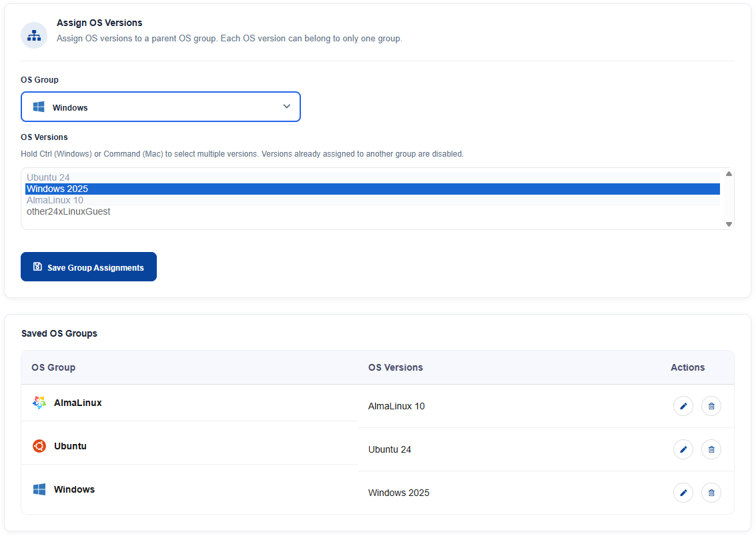The height and width of the screenshot is (538, 756).
Task: Edit the Windows group with pencil icon
Action: (683, 493)
